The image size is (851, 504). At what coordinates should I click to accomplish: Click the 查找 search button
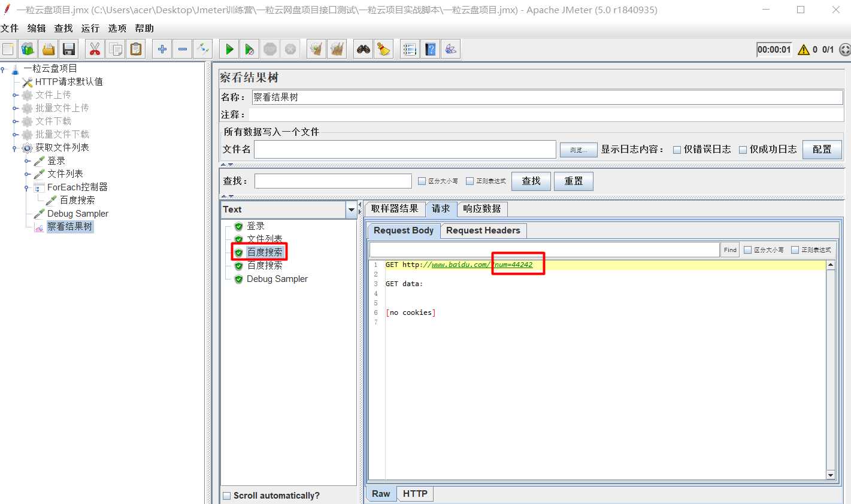pyautogui.click(x=531, y=181)
